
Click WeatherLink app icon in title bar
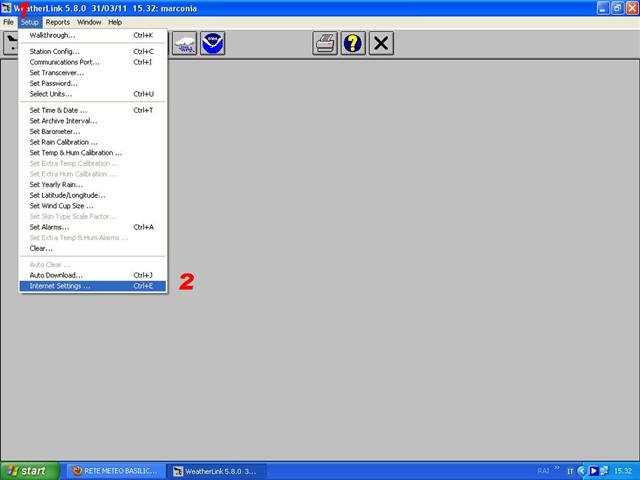[x=6, y=8]
